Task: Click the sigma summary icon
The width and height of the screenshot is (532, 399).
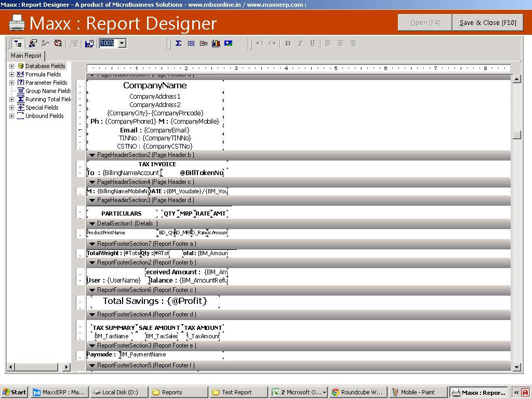Action: coord(178,44)
